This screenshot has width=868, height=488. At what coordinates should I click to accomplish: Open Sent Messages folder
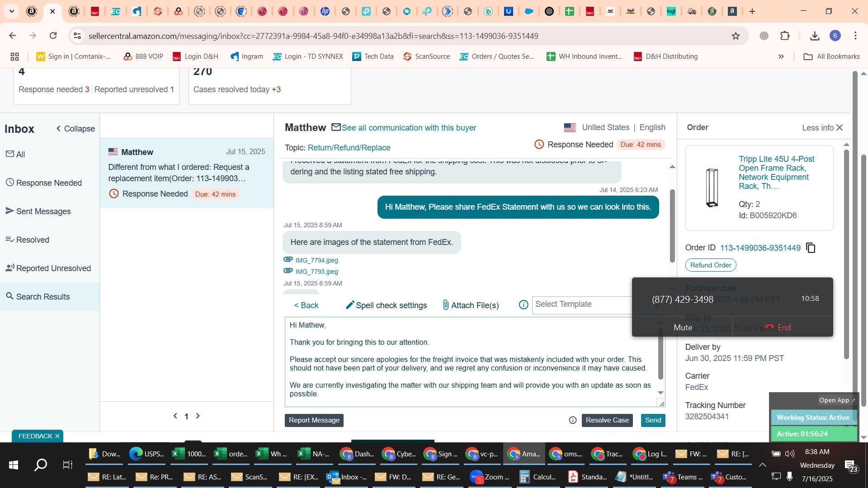tap(38, 211)
